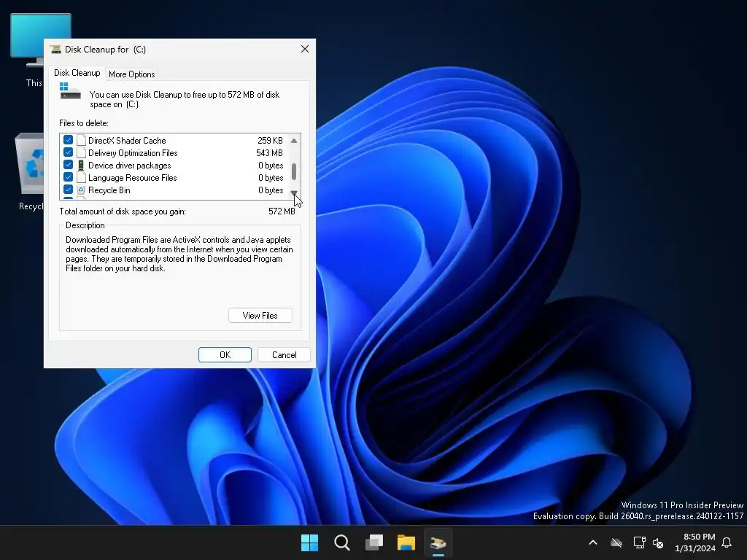747x560 pixels.
Task: Open File Explorer from taskbar
Action: (x=406, y=542)
